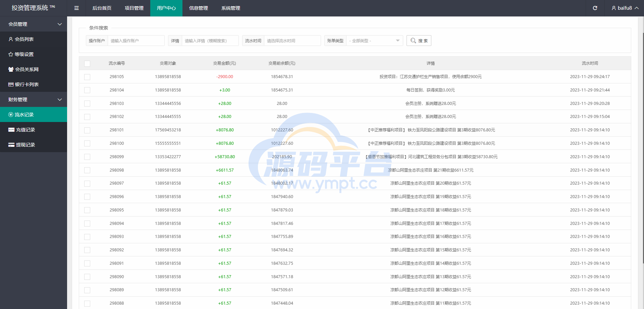Open 提现记录 sidebar item
This screenshot has height=309, width=644.
pyautogui.click(x=34, y=145)
